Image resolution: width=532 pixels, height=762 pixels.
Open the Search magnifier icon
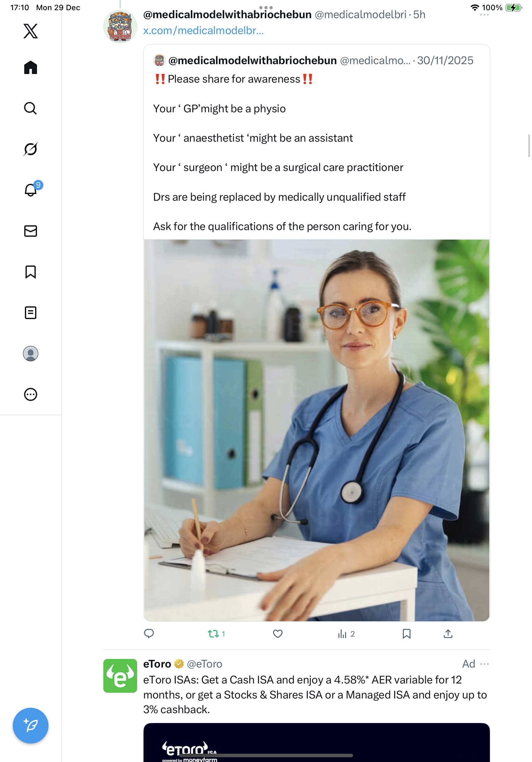pyautogui.click(x=31, y=108)
